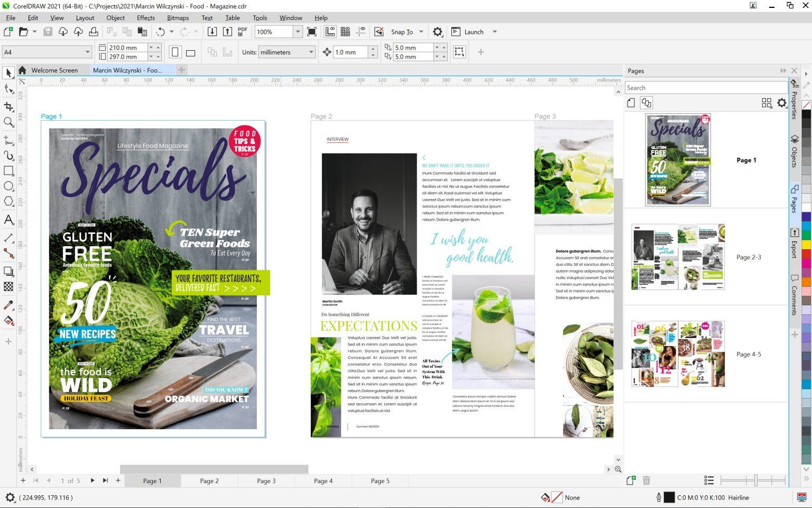Click the Launch button
This screenshot has height=508, width=812.
click(x=474, y=32)
